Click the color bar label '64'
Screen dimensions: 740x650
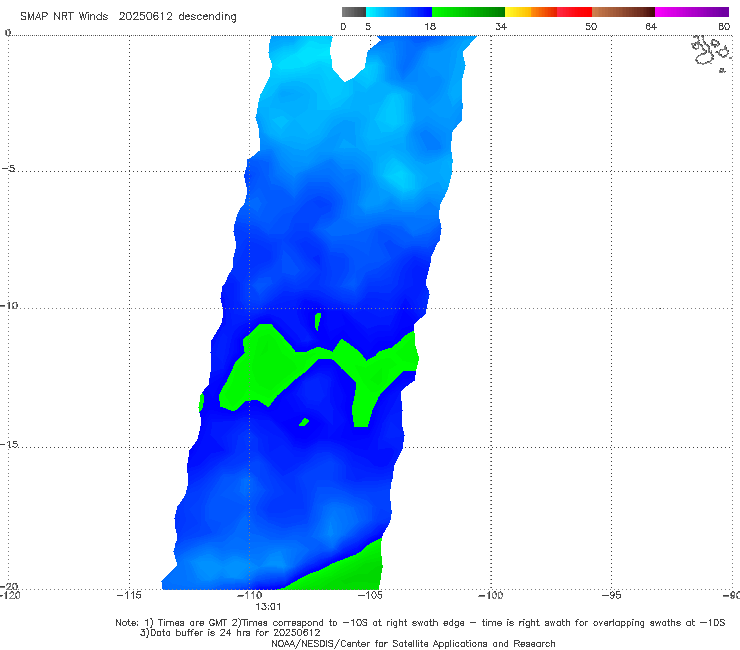651,26
